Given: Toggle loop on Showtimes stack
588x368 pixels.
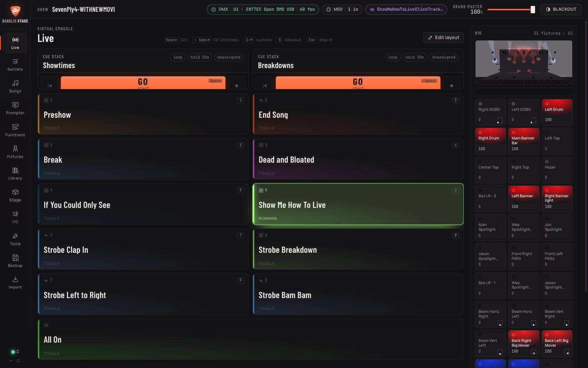Looking at the screenshot, I should (178, 57).
